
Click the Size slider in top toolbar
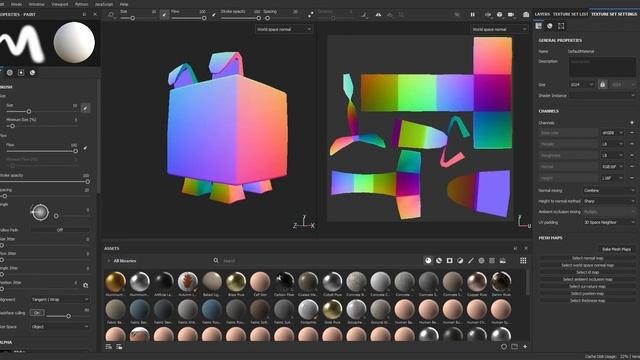point(138,18)
